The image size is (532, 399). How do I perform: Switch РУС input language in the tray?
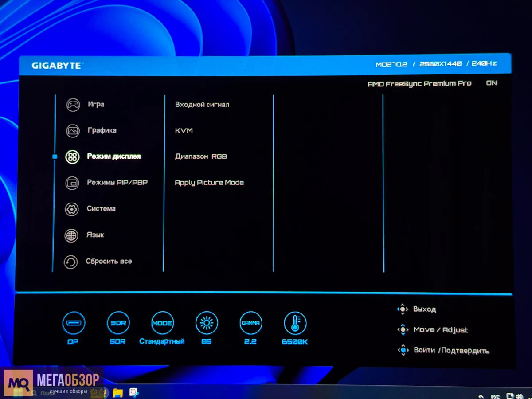pyautogui.click(x=497, y=396)
